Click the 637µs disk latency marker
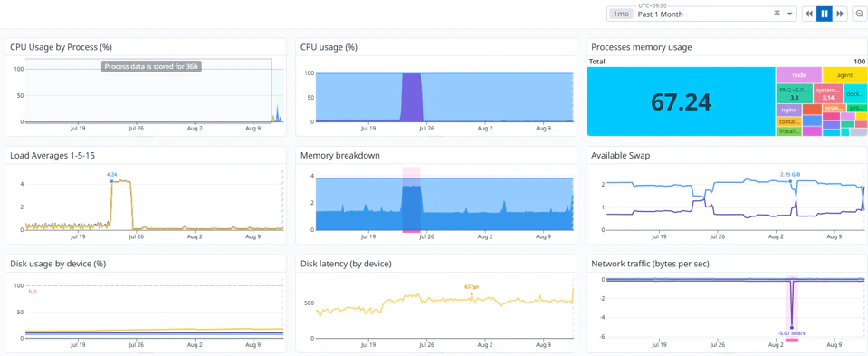This screenshot has height=356, width=868. click(x=472, y=293)
